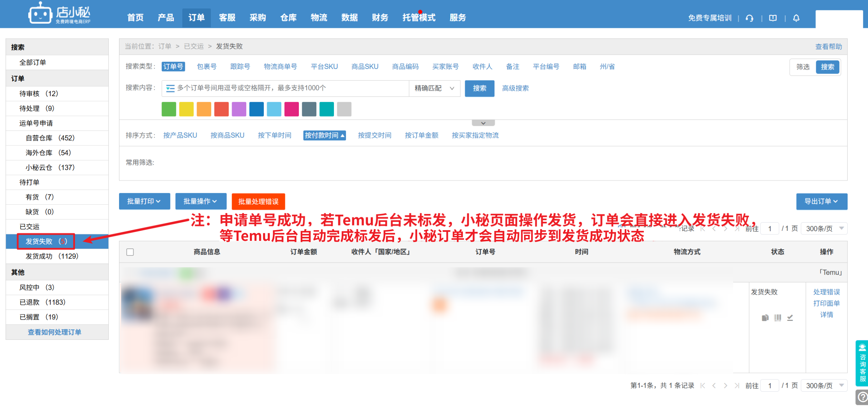Click the 处理错误 link in operations column
Viewport: 868px width, 407px height.
826,292
